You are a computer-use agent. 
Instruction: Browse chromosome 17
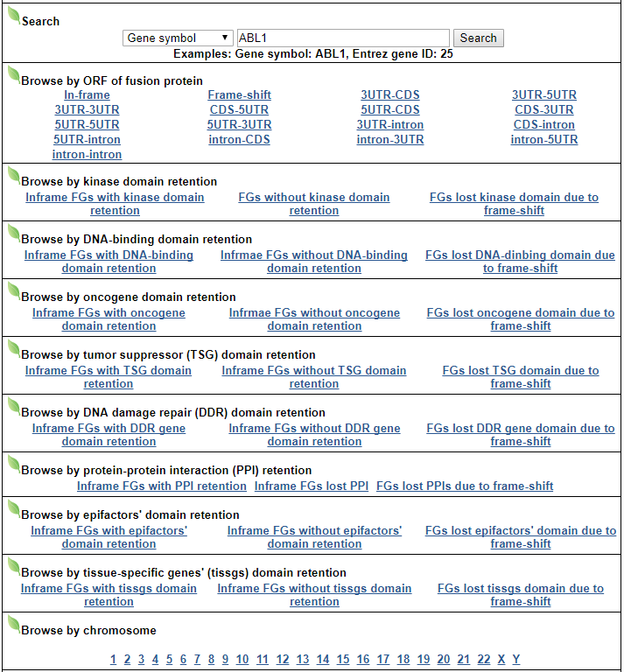pyautogui.click(x=383, y=660)
